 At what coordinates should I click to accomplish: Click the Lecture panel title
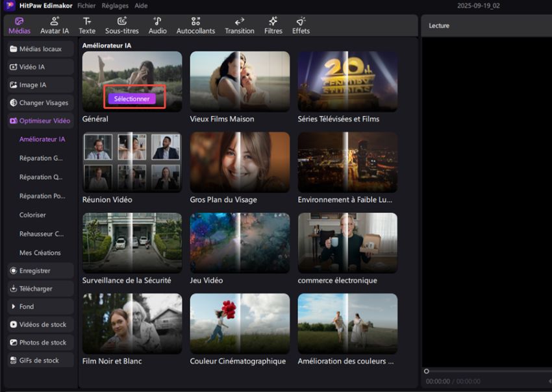[438, 26]
